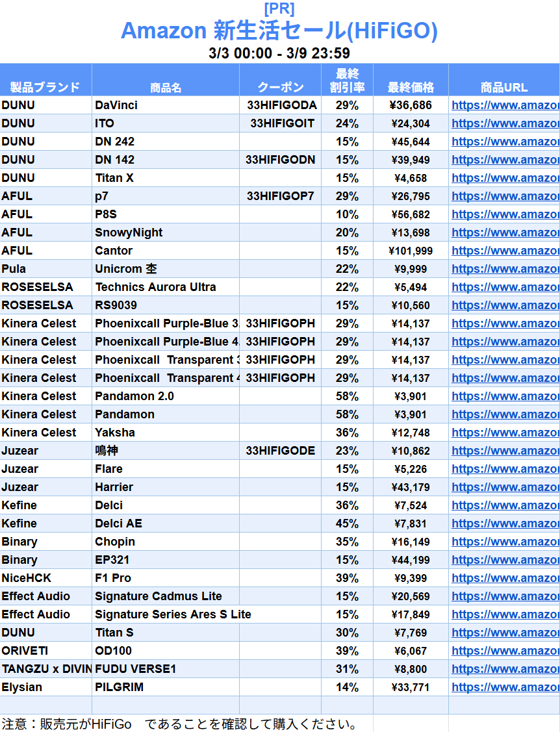Open the link for Pula Unicrom

point(505,269)
